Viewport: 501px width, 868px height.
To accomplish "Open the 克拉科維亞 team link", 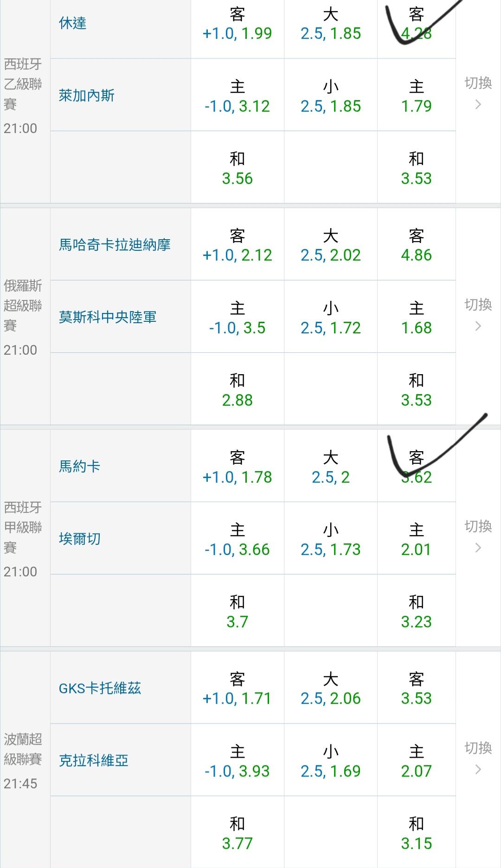I will coord(94,760).
